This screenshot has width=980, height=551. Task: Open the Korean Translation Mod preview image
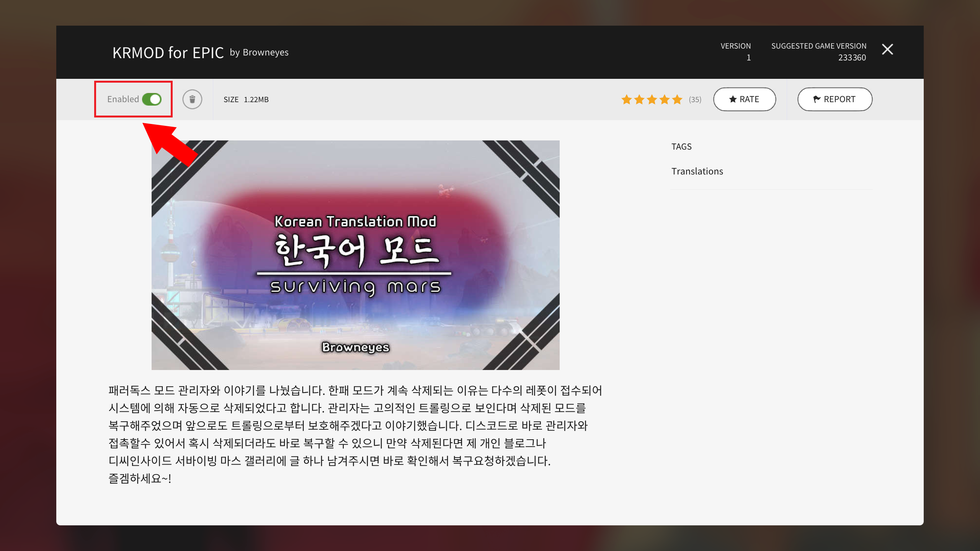coord(355,255)
